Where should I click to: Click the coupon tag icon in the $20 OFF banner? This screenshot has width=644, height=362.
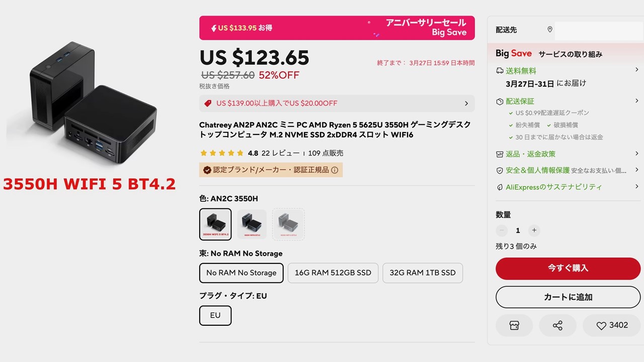click(208, 103)
